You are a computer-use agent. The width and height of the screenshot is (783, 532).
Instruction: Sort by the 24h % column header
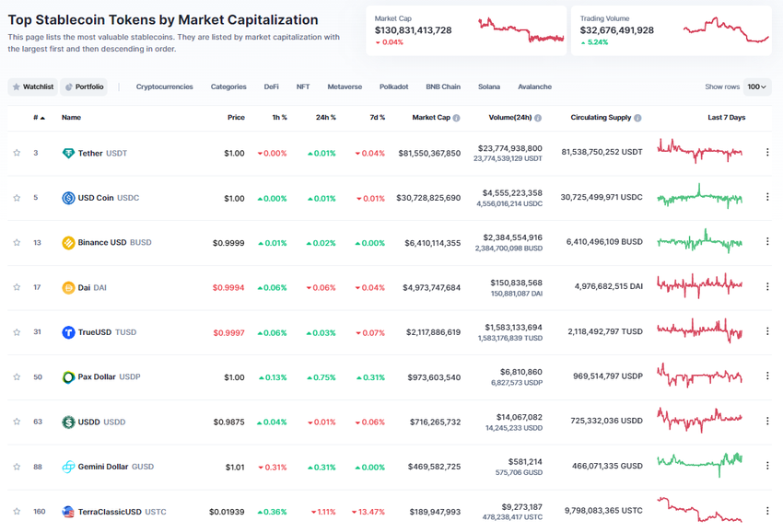pos(325,118)
